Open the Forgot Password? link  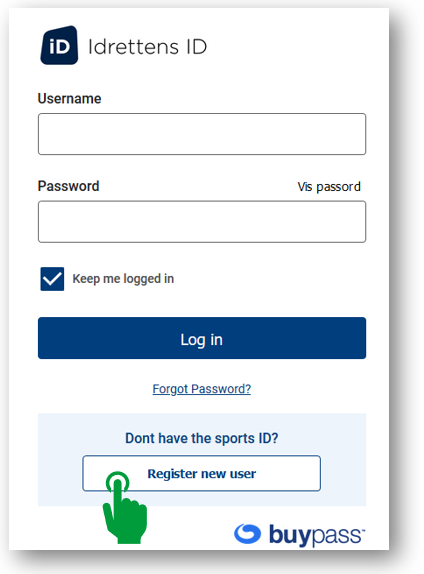[x=202, y=389]
